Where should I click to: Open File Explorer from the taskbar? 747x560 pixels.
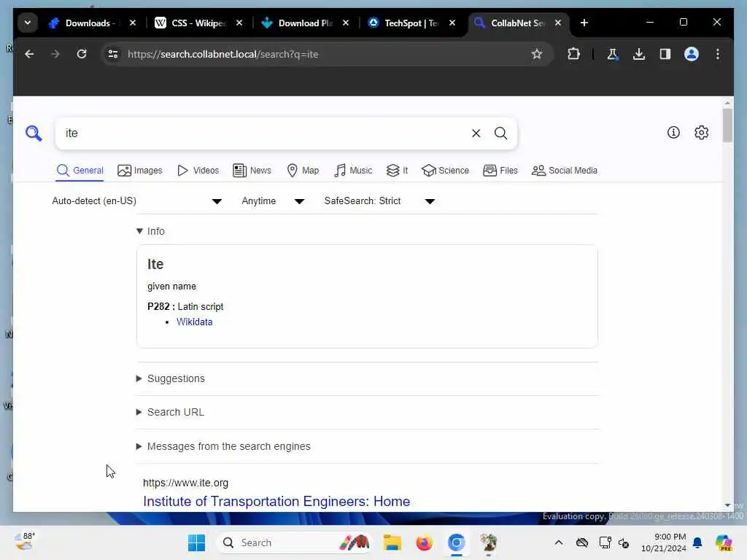[x=392, y=542]
